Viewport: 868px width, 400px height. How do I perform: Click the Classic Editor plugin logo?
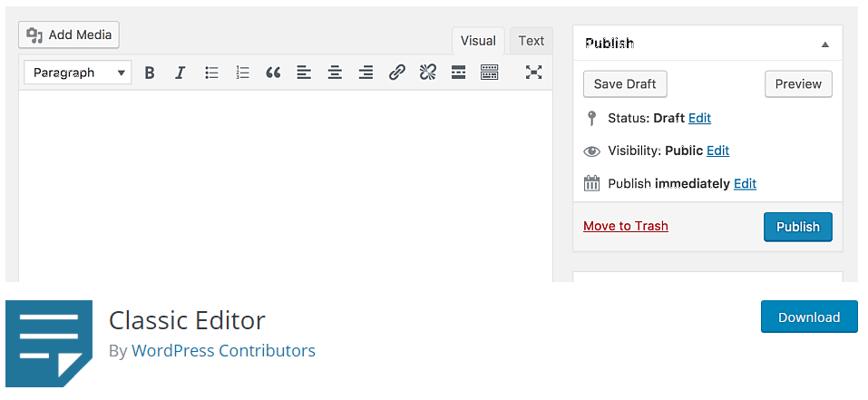point(49,344)
